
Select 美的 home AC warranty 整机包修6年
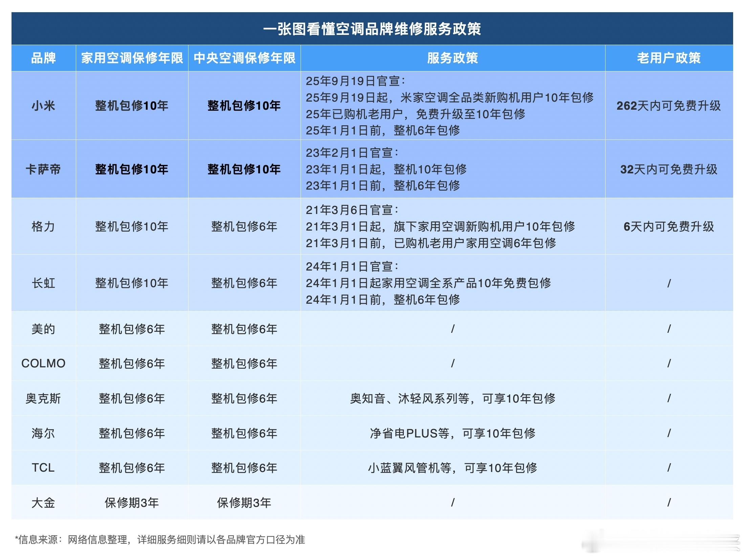click(x=132, y=329)
